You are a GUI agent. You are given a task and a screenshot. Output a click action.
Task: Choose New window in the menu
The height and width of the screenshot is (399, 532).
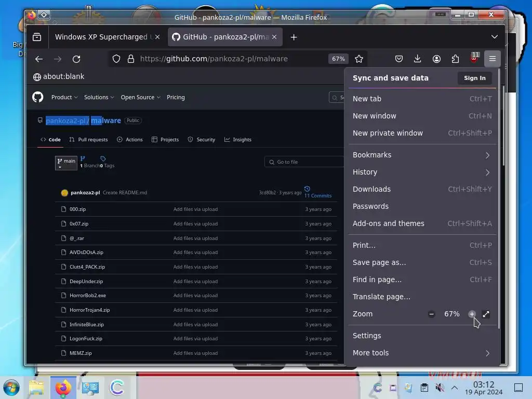[422, 116]
